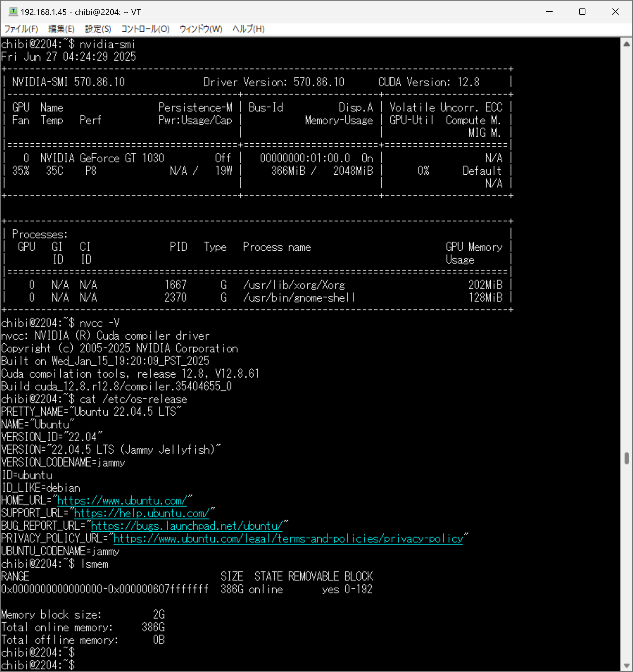Open the ヘルプ(H) menu
Viewport: 633px width, 672px height.
[x=248, y=29]
